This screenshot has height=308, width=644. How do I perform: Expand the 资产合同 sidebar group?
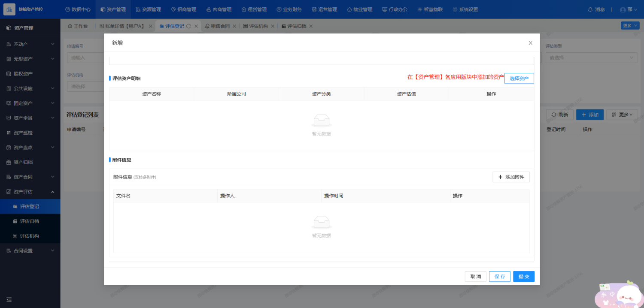pos(30,177)
